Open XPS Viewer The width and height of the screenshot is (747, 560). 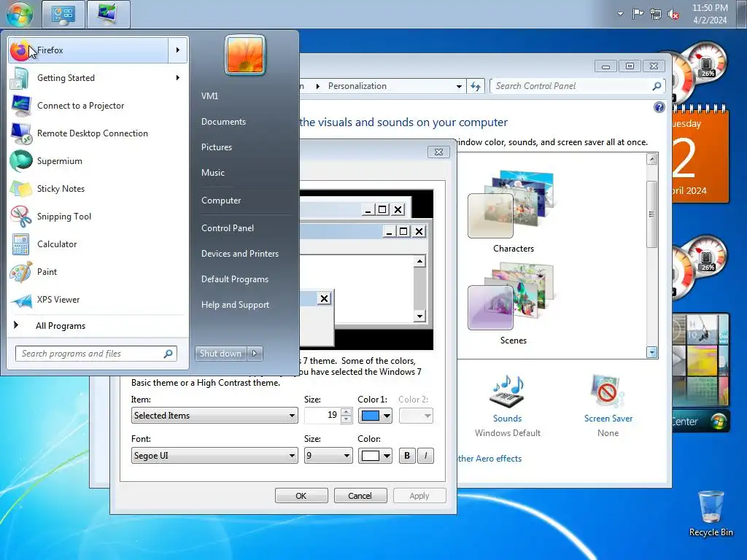(x=98, y=300)
